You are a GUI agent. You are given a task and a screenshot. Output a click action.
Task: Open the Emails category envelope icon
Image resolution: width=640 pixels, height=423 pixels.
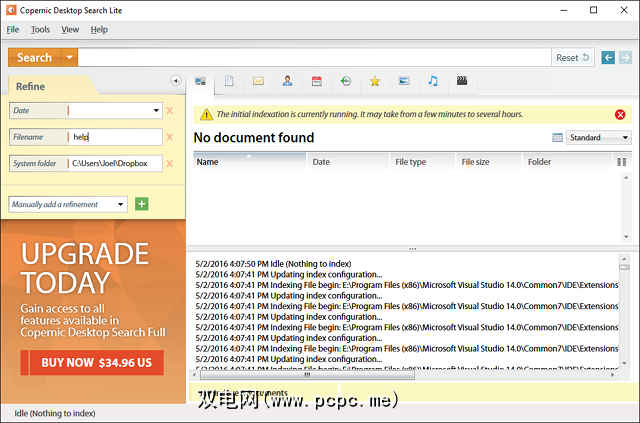258,81
